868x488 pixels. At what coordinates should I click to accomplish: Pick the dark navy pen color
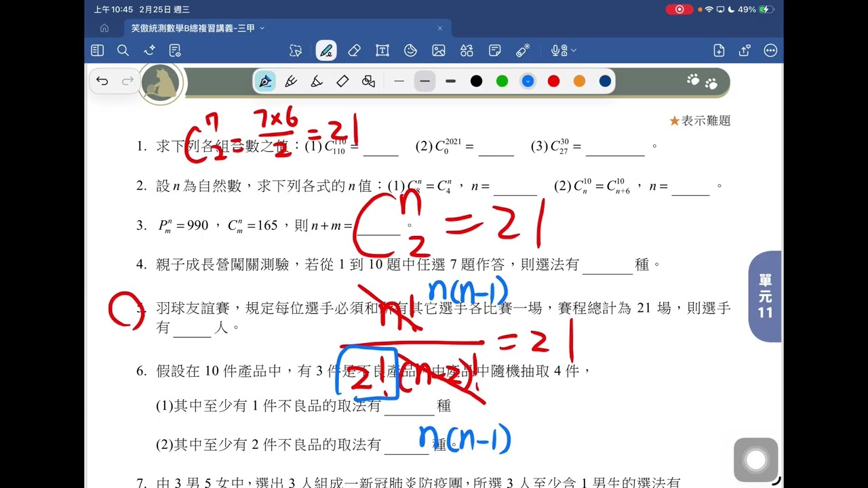tap(606, 81)
